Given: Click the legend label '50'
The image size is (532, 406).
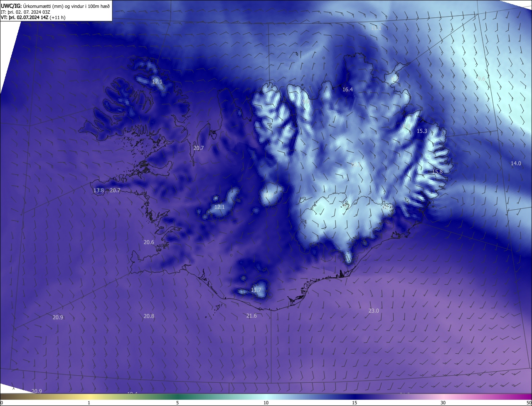Looking at the screenshot, I should pyautogui.click(x=529, y=403).
